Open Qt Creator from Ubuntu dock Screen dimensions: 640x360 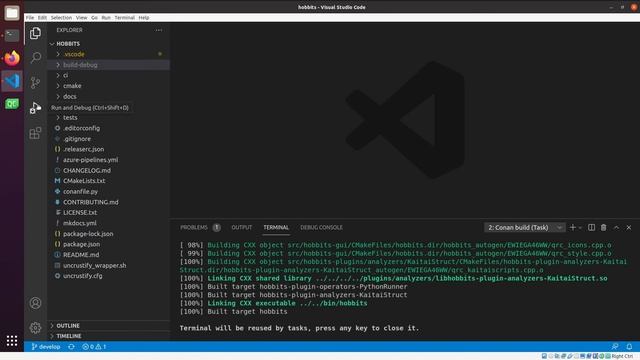[12, 104]
